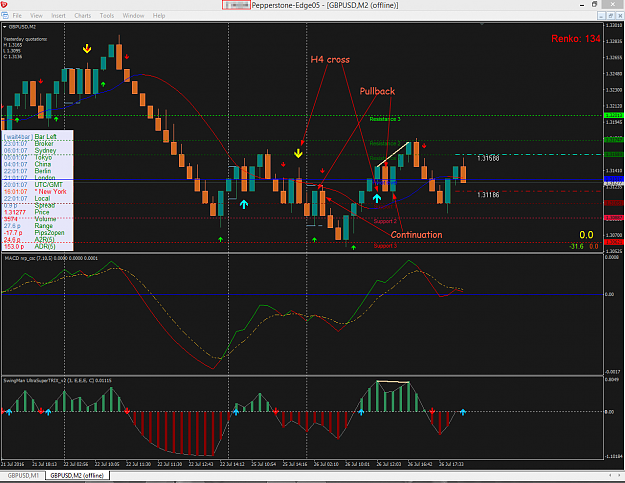Click the 'Support 3' level label
This screenshot has height=483, width=625.
pos(385,246)
